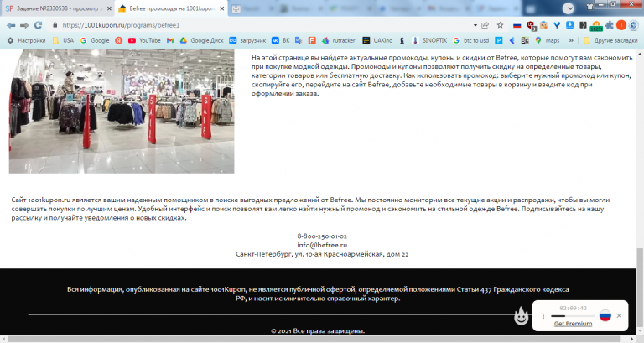Image resolution: width=644 pixels, height=343 pixels.
Task: Open the address bar history dropdown arrow
Action: click(475, 25)
